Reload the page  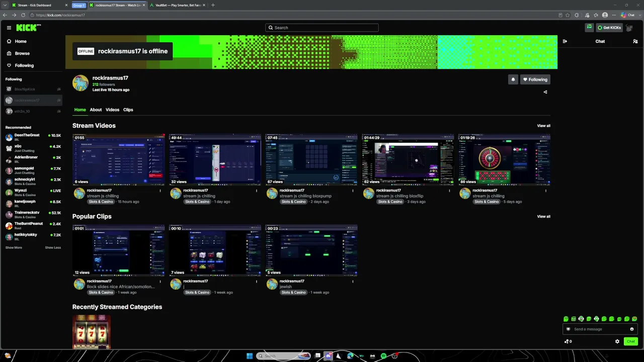23,15
